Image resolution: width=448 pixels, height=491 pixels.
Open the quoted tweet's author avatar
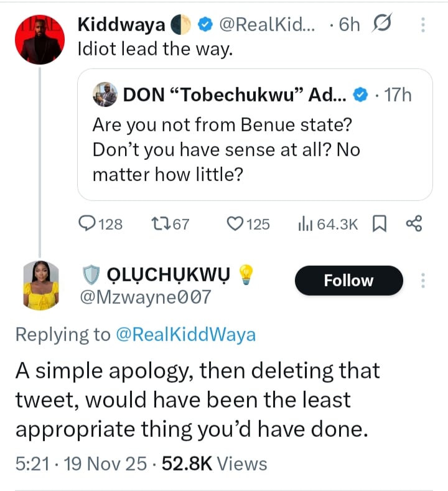tap(105, 95)
